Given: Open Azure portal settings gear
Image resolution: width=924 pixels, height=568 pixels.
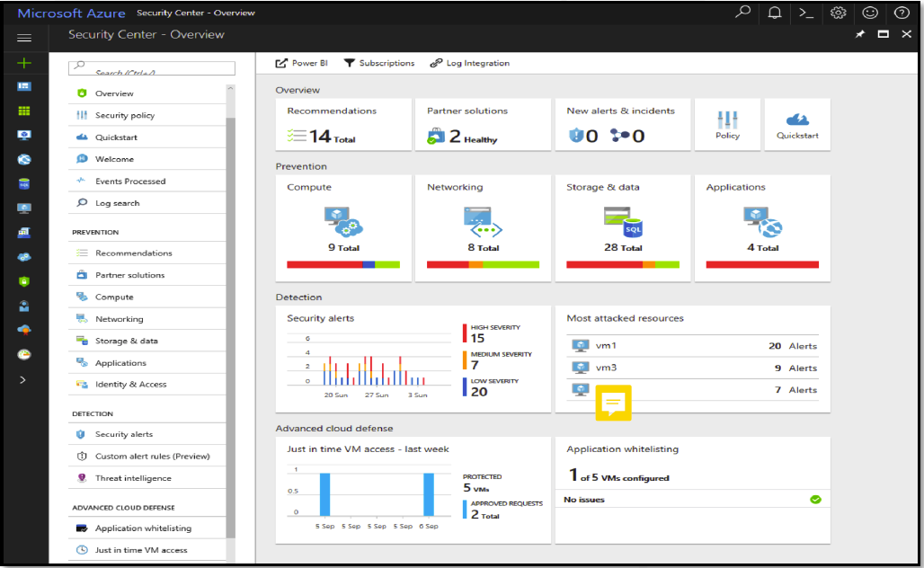Looking at the screenshot, I should (839, 13).
